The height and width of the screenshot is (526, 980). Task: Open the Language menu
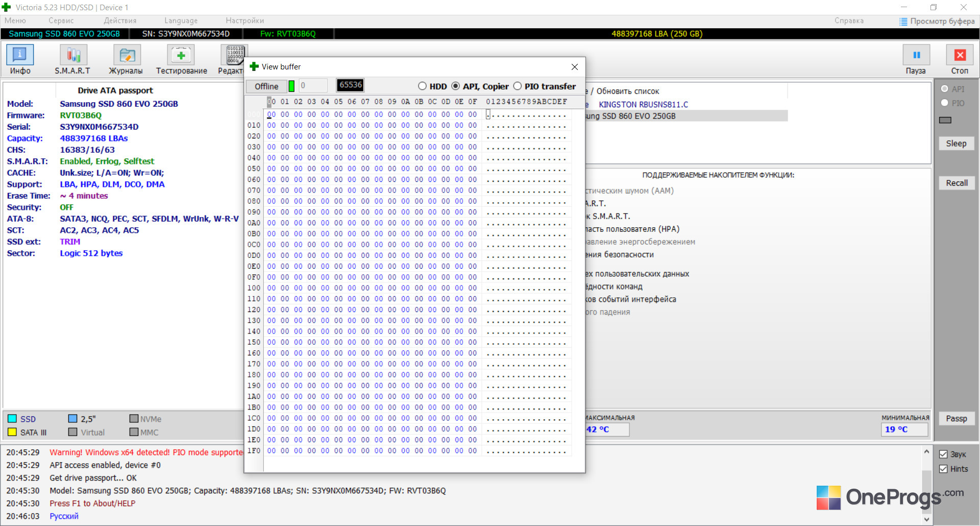coord(181,20)
